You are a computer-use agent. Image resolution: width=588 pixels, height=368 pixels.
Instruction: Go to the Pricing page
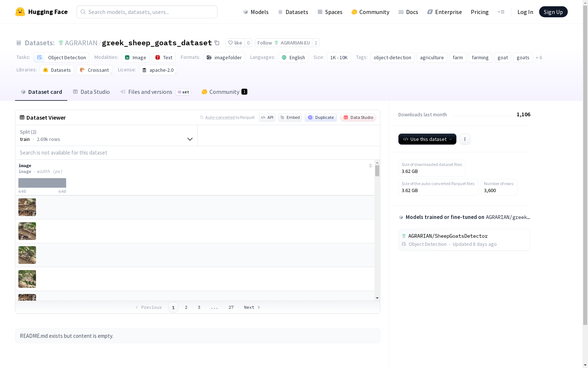click(480, 12)
